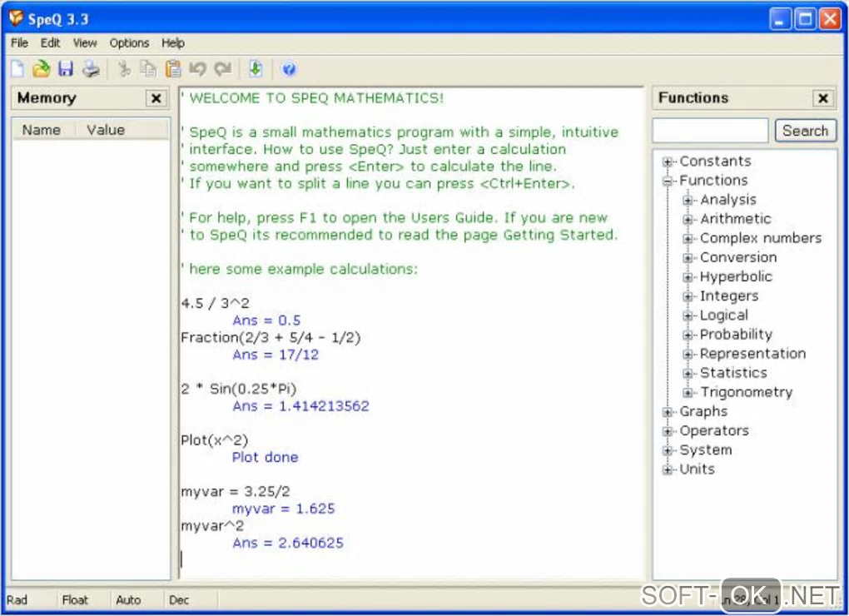The height and width of the screenshot is (616, 849).
Task: Open the View menu
Action: (x=85, y=42)
